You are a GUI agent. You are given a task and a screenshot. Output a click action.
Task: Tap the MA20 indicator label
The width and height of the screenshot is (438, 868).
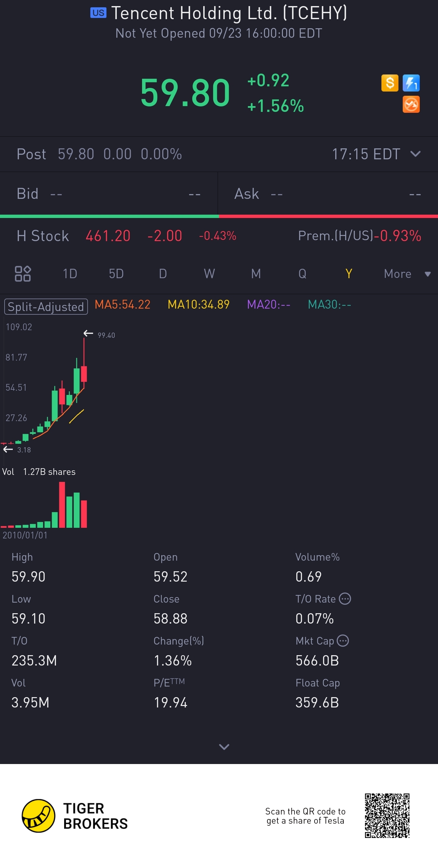(269, 305)
